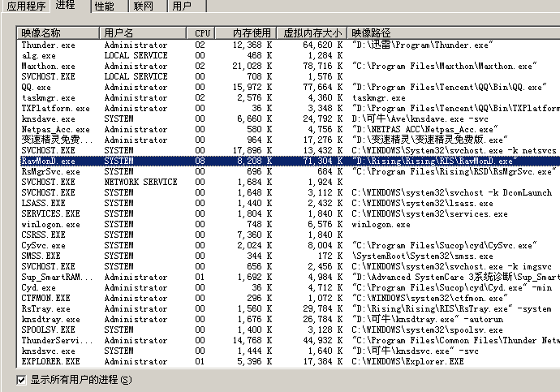Toggle 显示所有用户的进程 checkbox

pos(21,380)
